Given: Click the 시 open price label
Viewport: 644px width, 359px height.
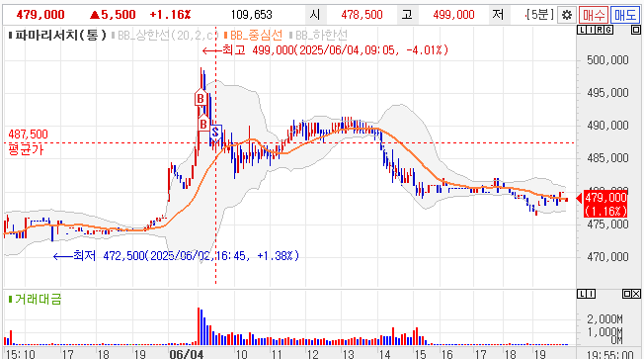Looking at the screenshot, I should [x=315, y=15].
